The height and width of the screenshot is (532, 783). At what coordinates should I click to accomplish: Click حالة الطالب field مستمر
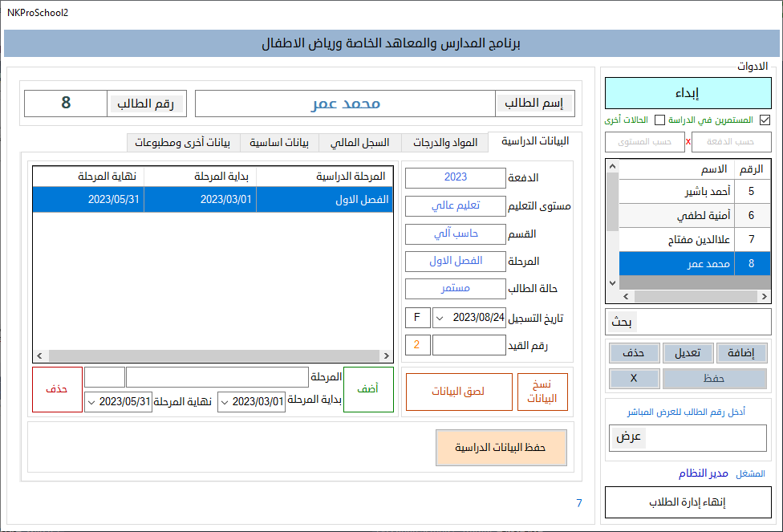click(456, 289)
